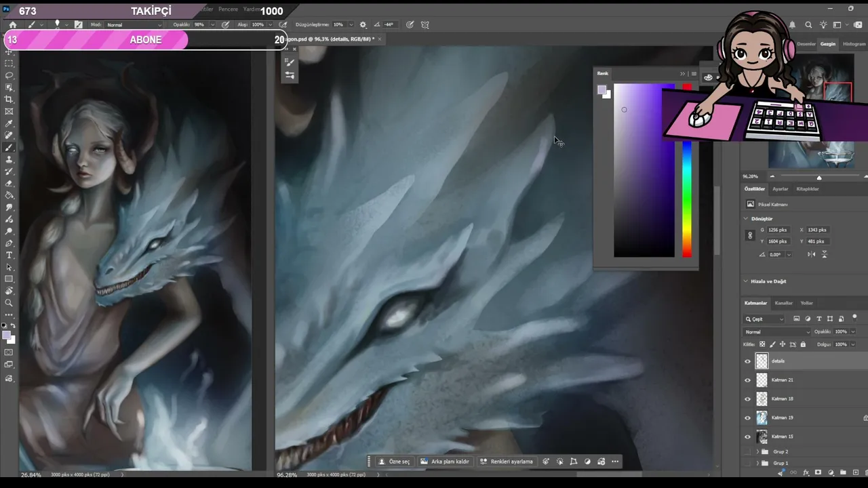Flip horizontally in Properties panel

812,254
